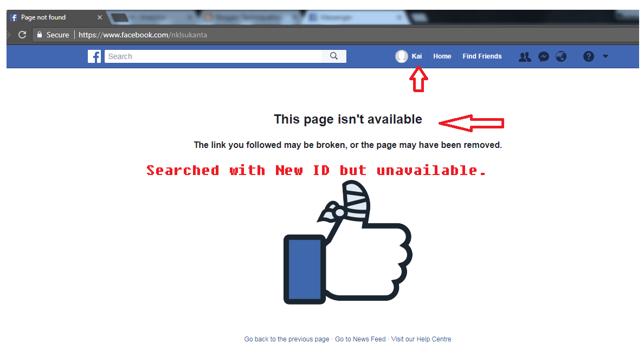The height and width of the screenshot is (362, 644).
Task: Open the Messenger messages icon
Action: (544, 57)
